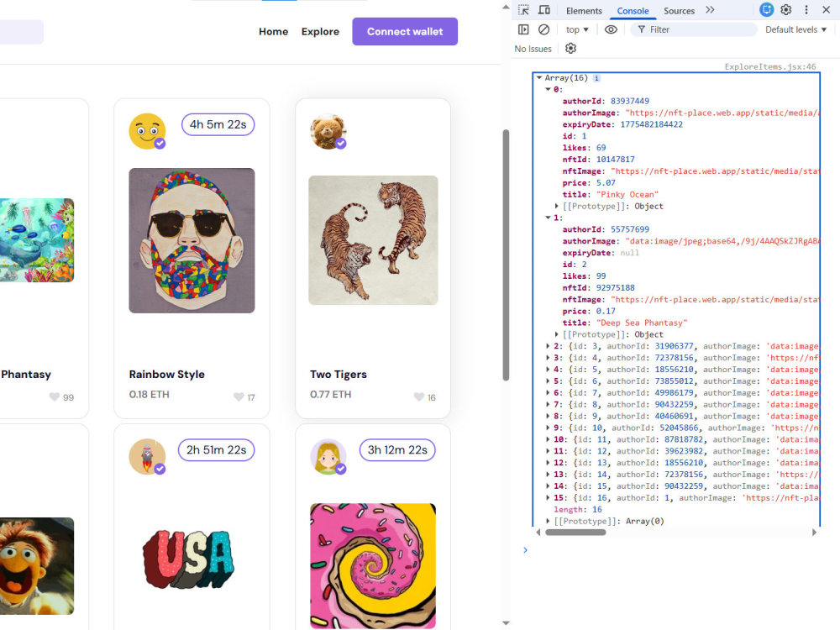Expand array item 5 with id 6
This screenshot has height=630, width=840.
coord(548,381)
